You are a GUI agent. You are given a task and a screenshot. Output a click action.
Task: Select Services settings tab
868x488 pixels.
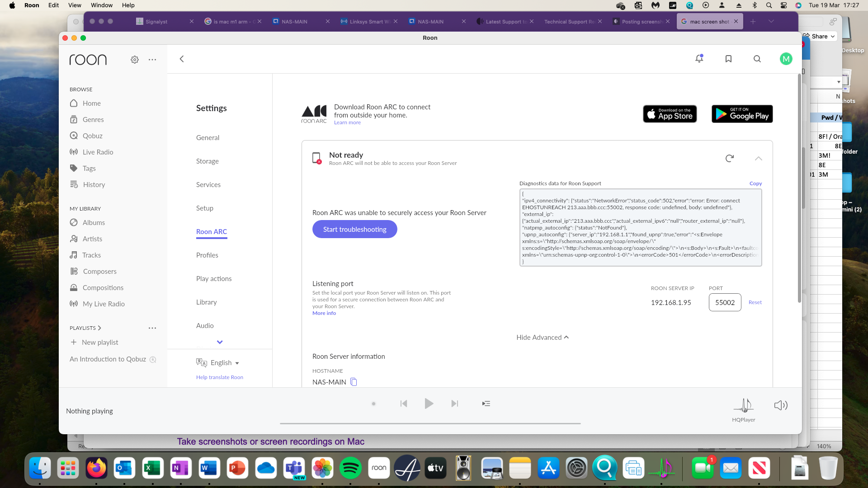coord(208,185)
